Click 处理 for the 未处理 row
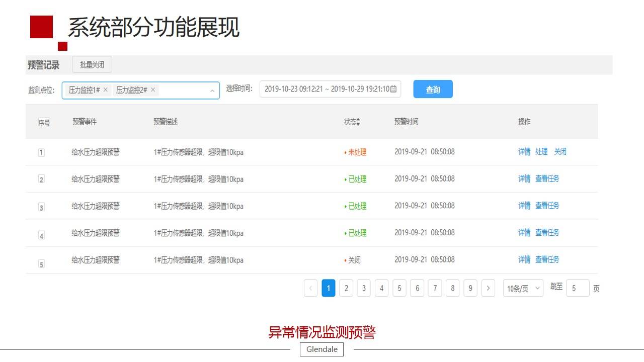Image resolution: width=644 pixels, height=362 pixels. point(541,152)
